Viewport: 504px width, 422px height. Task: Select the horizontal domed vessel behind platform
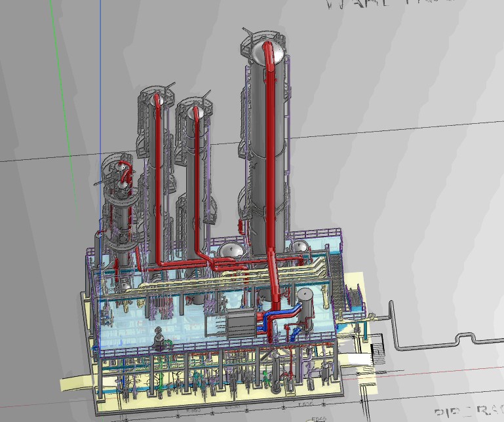tap(231, 251)
